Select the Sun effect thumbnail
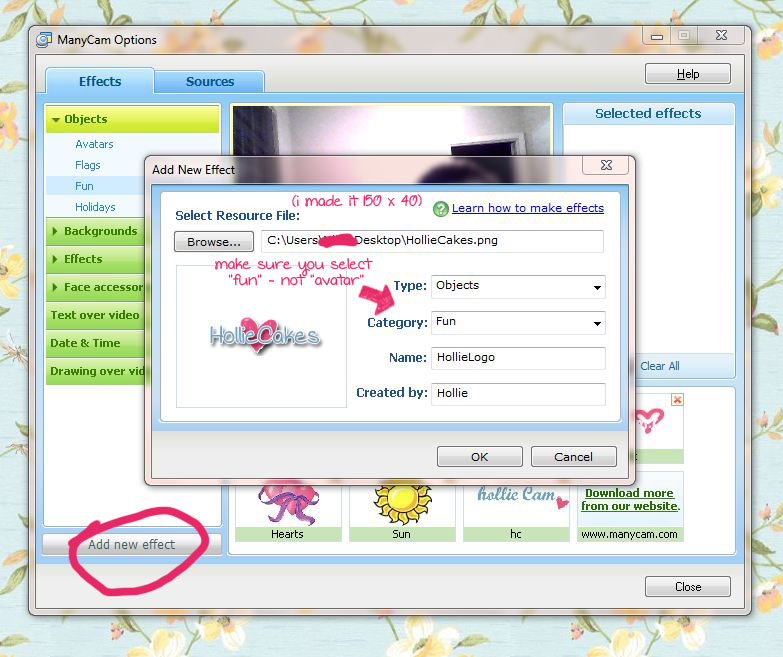Screen dimensions: 783x657 pyautogui.click(x=402, y=502)
